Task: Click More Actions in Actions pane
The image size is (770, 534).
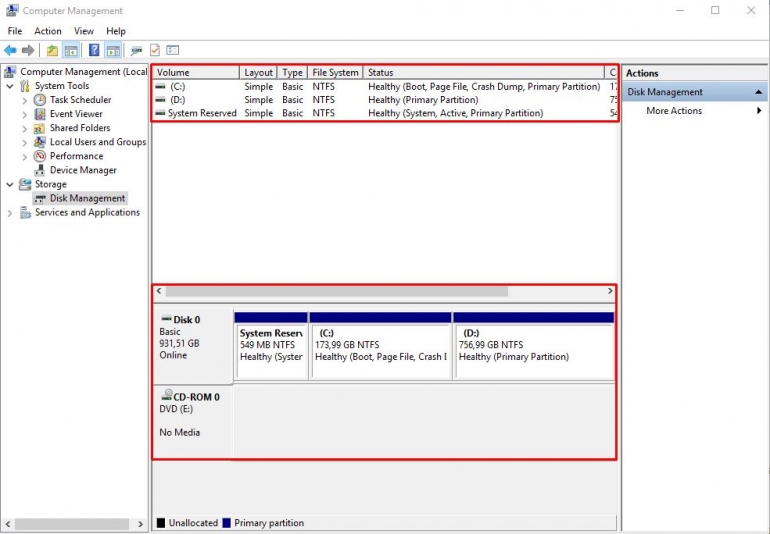Action: [x=674, y=111]
